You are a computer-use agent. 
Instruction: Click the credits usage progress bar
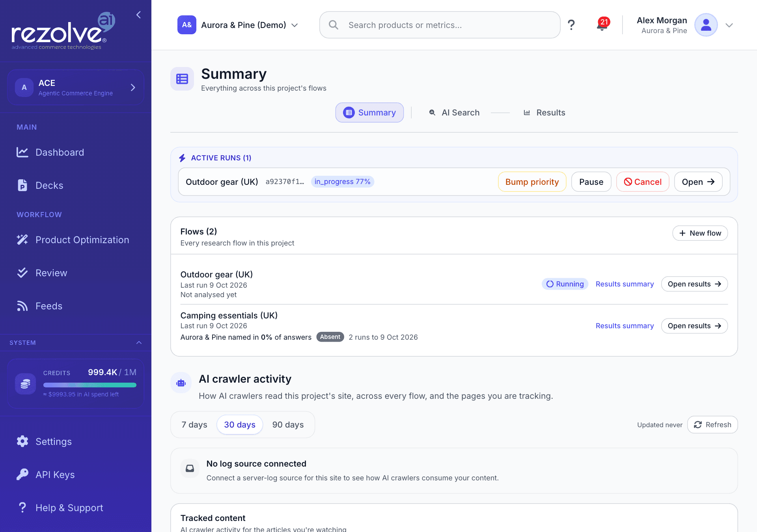click(x=90, y=385)
